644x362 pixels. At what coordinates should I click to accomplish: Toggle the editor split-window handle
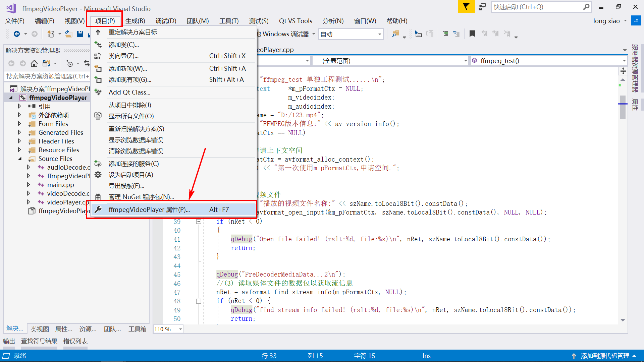(623, 71)
